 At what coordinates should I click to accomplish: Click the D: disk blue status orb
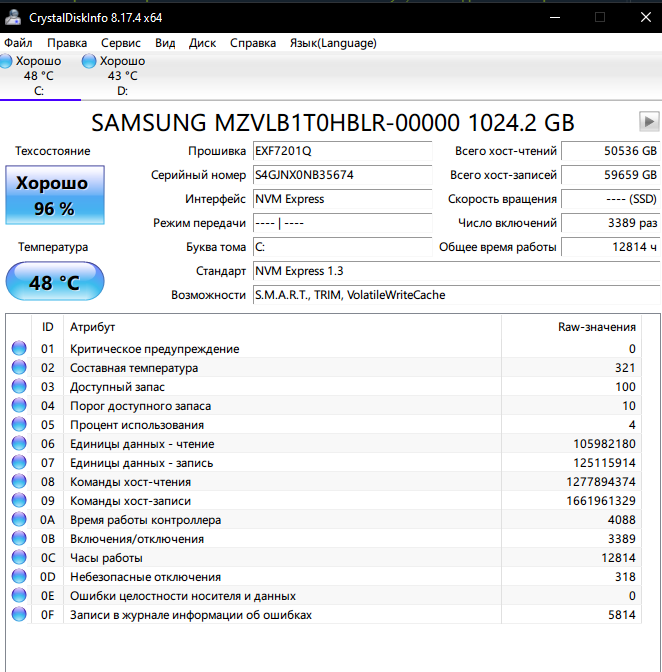click(89, 61)
